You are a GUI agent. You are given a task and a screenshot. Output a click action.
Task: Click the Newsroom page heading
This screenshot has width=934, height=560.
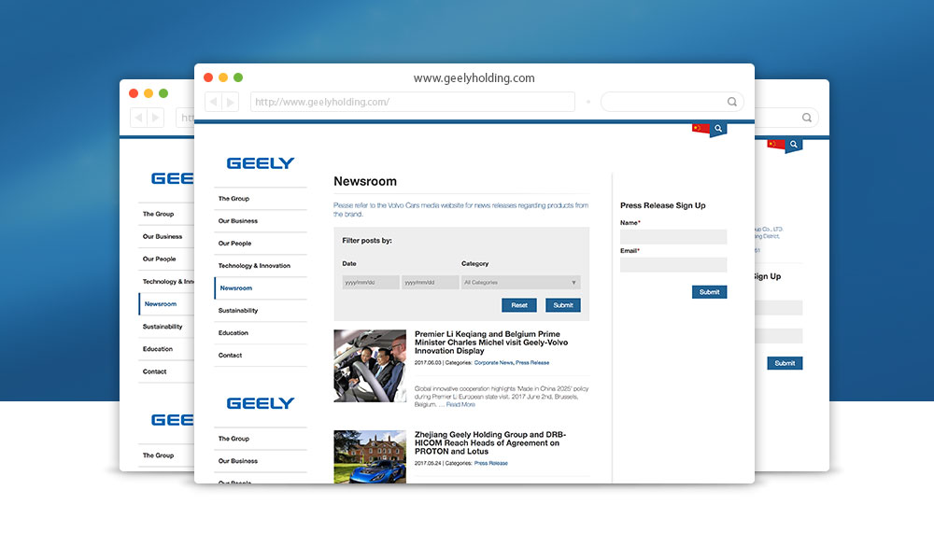click(x=365, y=181)
